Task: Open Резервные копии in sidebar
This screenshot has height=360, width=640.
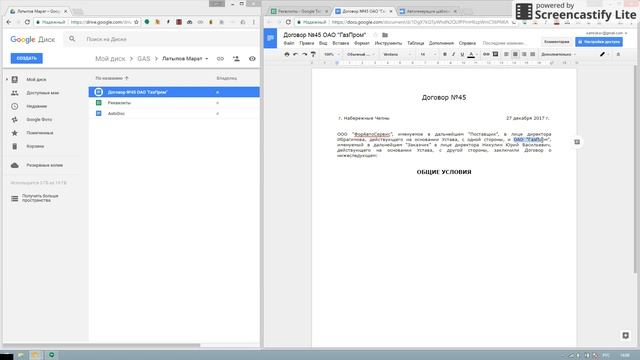Action: 44,165
